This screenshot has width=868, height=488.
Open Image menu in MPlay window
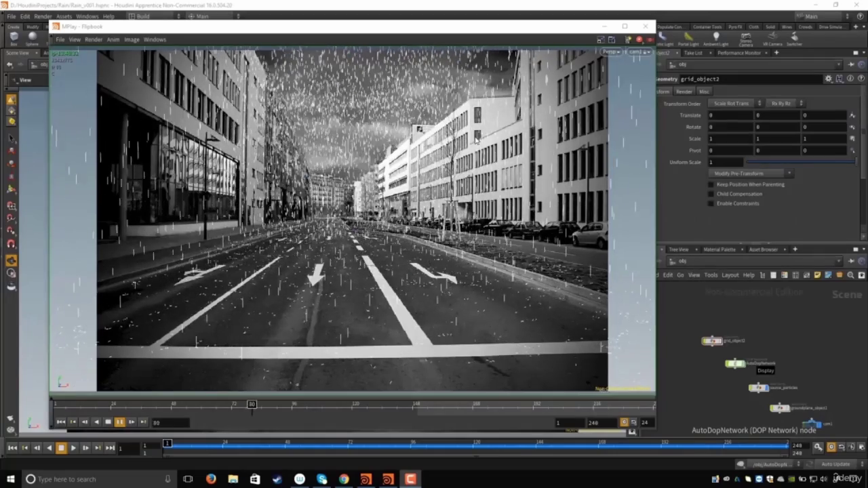[x=132, y=39]
